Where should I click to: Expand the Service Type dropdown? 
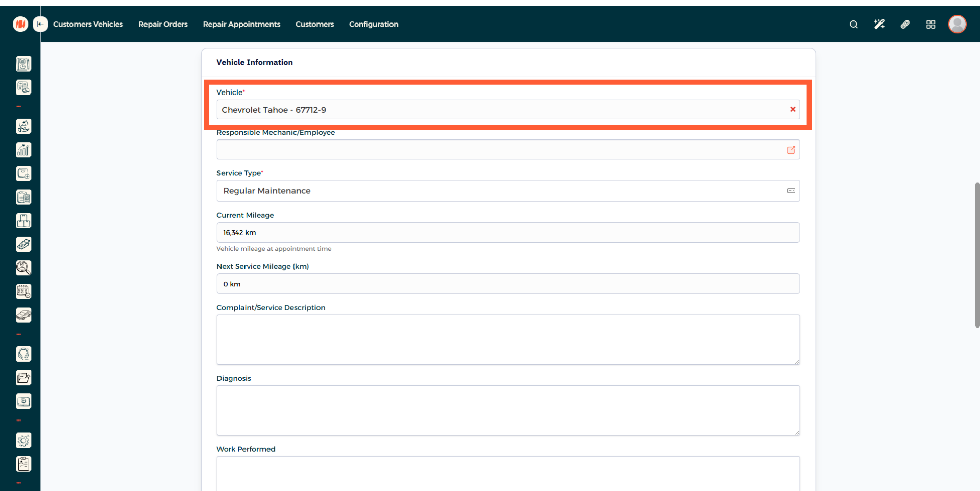791,191
